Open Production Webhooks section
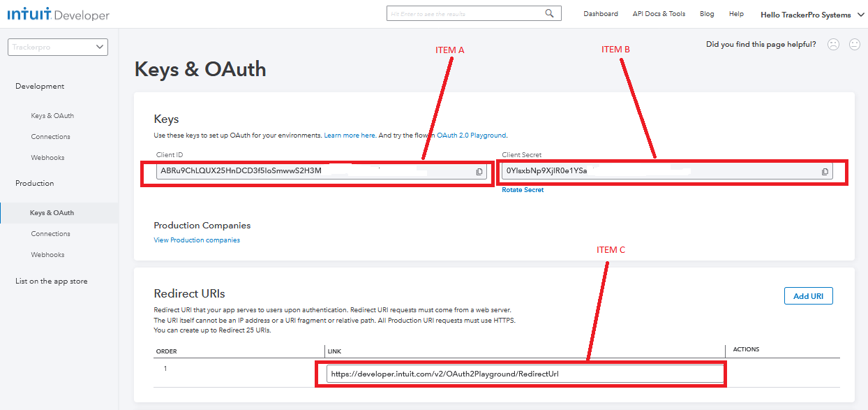The height and width of the screenshot is (410, 868). tap(47, 255)
